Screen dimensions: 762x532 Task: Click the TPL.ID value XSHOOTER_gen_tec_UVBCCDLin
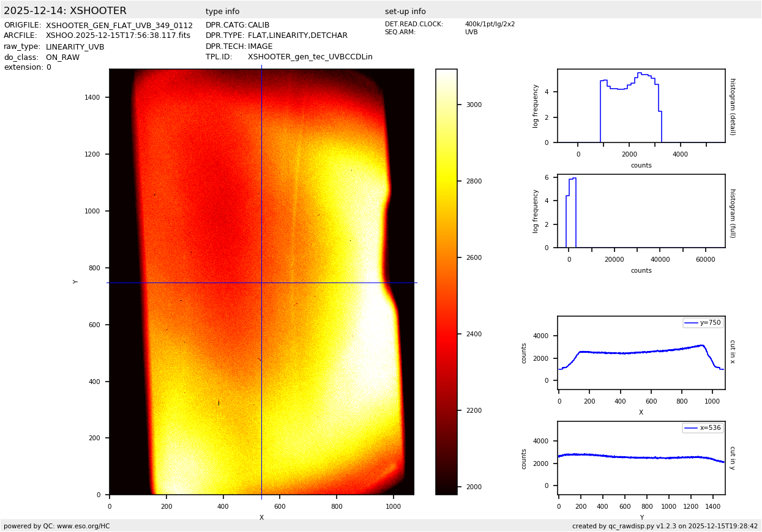click(x=310, y=57)
